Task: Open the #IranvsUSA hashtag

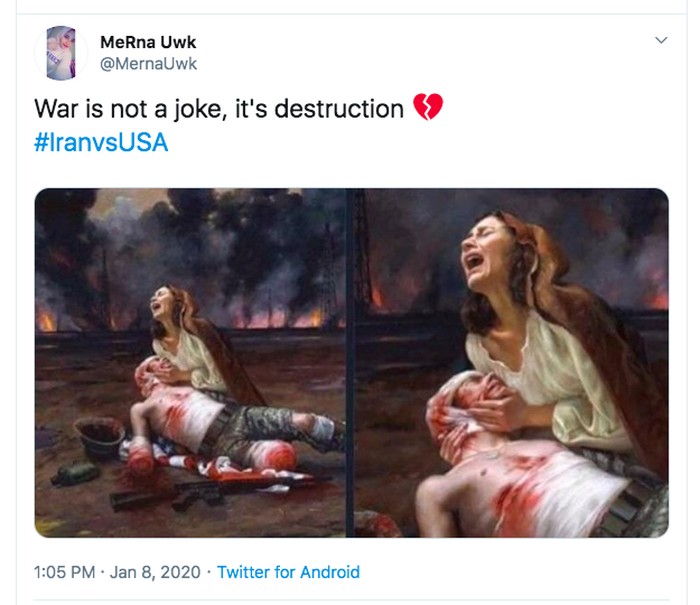Action: coord(101,143)
